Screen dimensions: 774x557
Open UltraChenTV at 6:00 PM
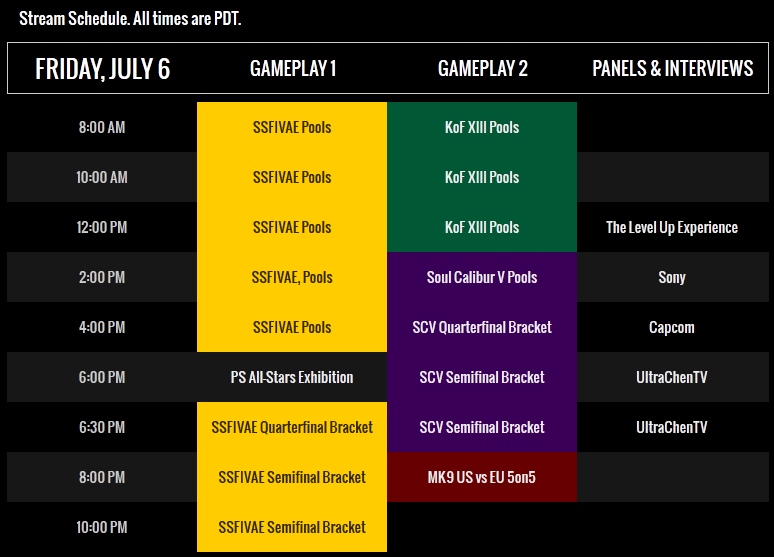point(672,377)
